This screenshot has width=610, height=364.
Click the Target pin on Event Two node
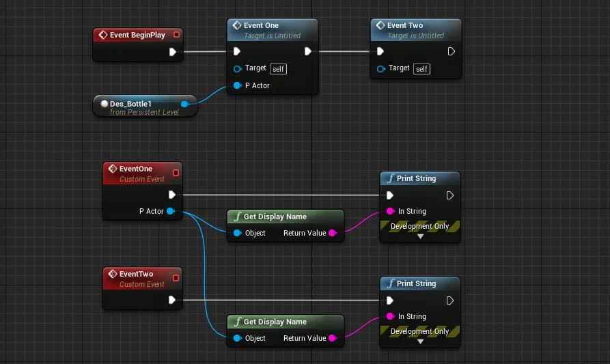(380, 68)
